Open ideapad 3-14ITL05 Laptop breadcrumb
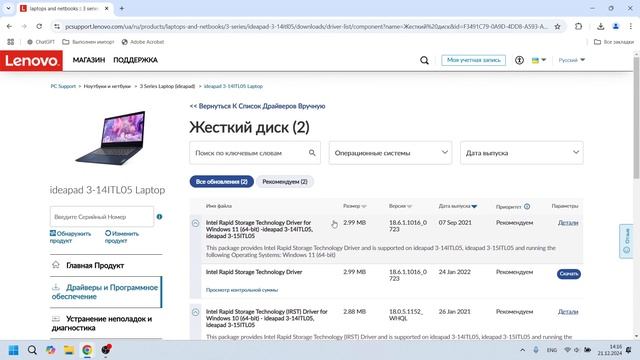 coord(233,86)
